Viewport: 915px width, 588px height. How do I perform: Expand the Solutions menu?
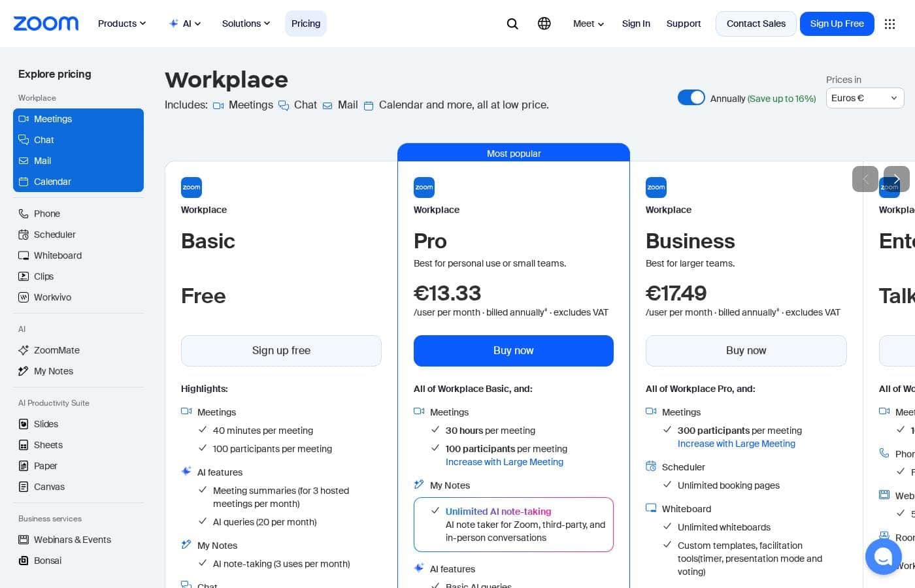[x=246, y=24]
